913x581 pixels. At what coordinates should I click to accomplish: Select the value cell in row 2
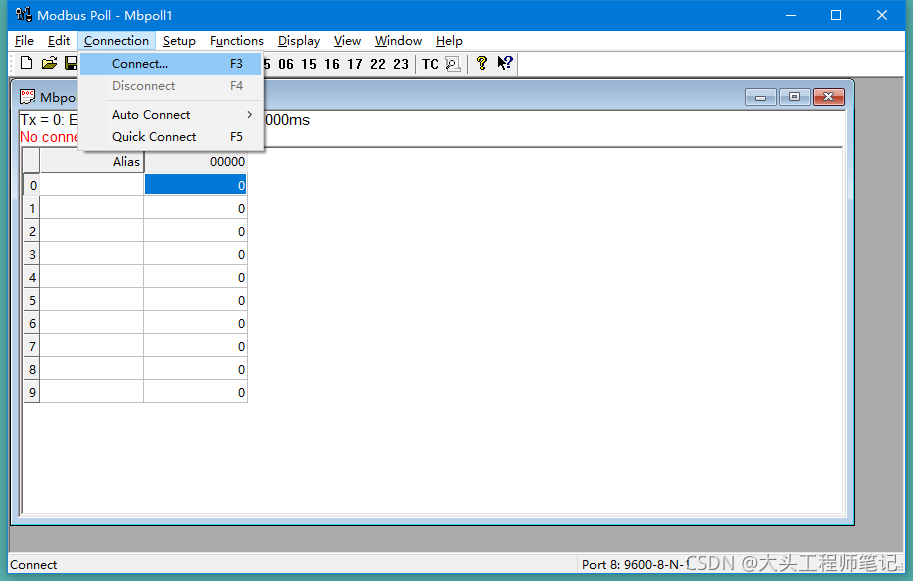[196, 231]
